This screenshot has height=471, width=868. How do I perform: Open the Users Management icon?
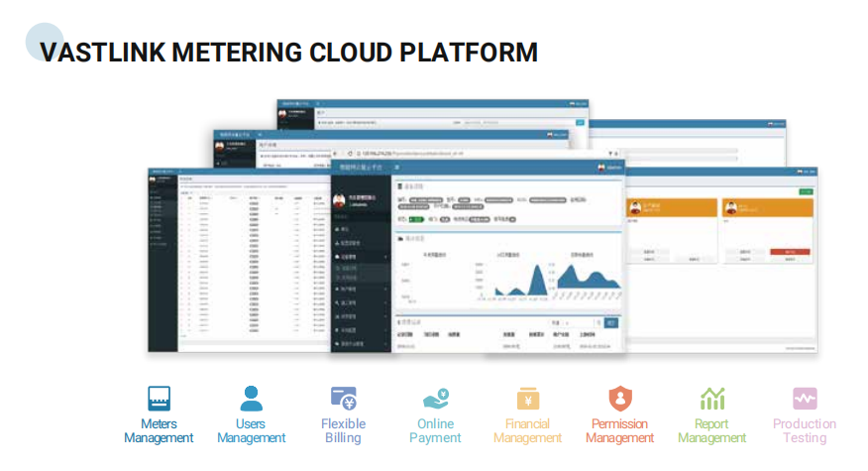click(252, 399)
